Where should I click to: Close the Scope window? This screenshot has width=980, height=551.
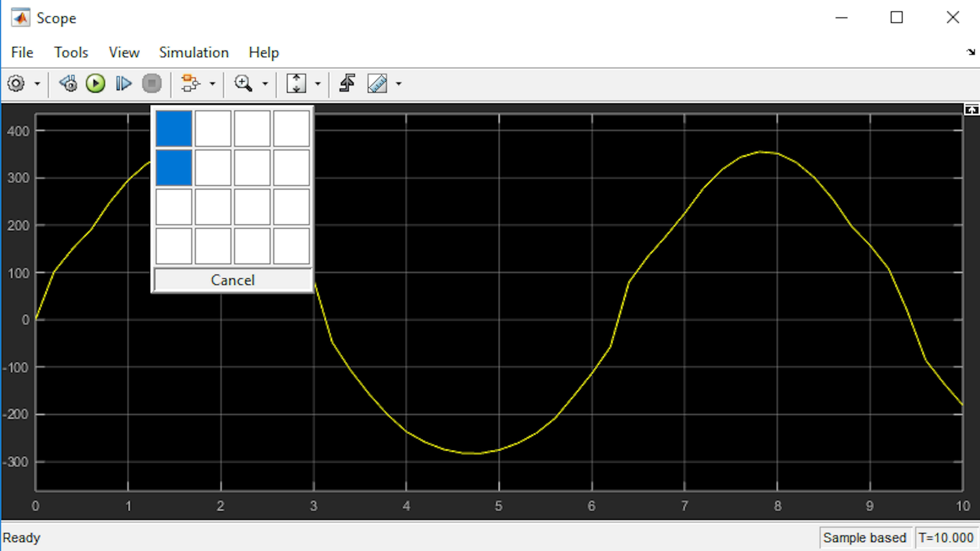(953, 17)
